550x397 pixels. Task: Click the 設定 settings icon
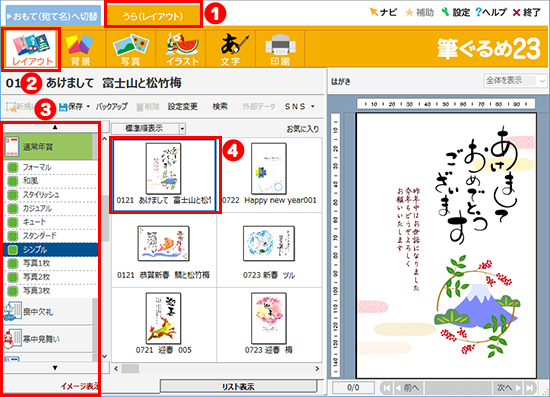point(445,12)
